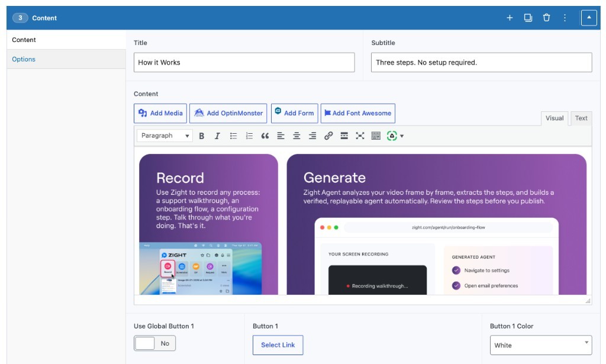Toggle italic formatting
Screen dimensions: 606x364
(x=217, y=136)
